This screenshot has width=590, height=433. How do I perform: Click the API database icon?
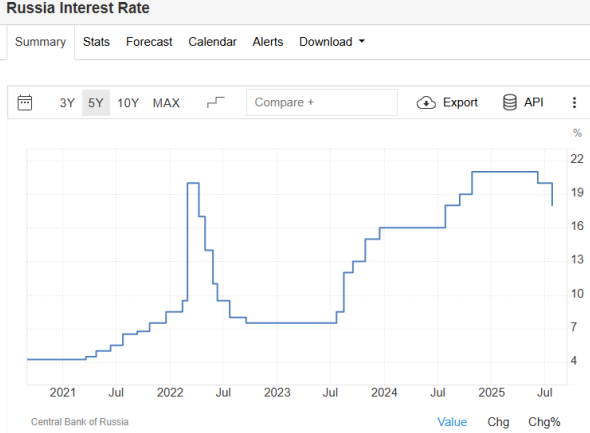point(509,102)
